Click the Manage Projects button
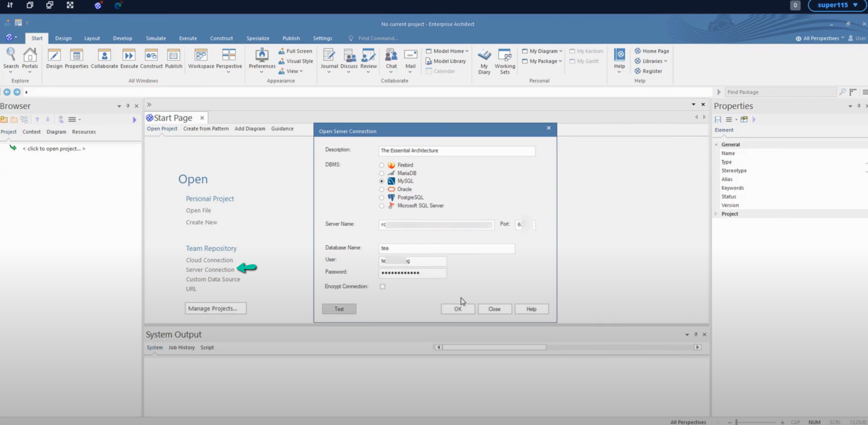 click(216, 308)
